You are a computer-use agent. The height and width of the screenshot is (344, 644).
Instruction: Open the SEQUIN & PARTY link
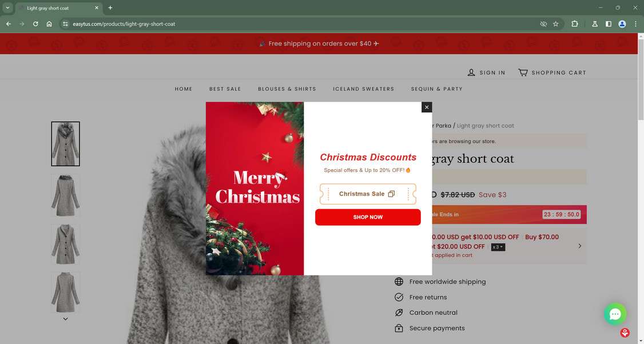(x=436, y=89)
